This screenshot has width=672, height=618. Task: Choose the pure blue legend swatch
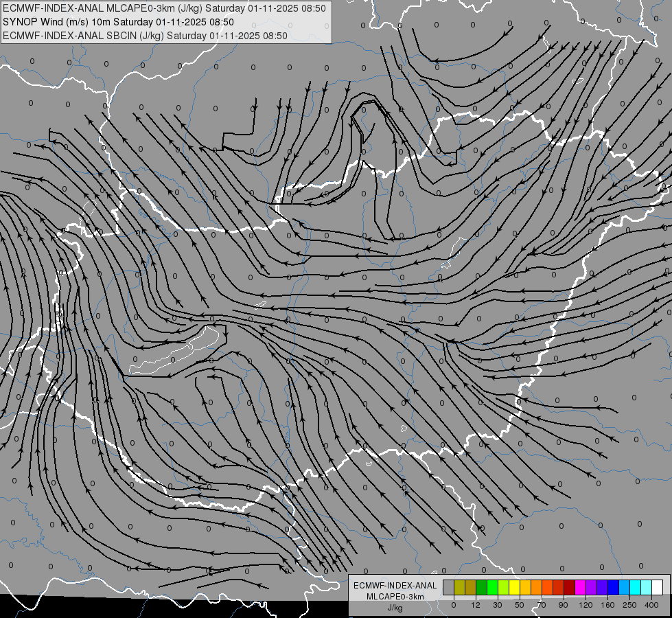pyautogui.click(x=614, y=587)
